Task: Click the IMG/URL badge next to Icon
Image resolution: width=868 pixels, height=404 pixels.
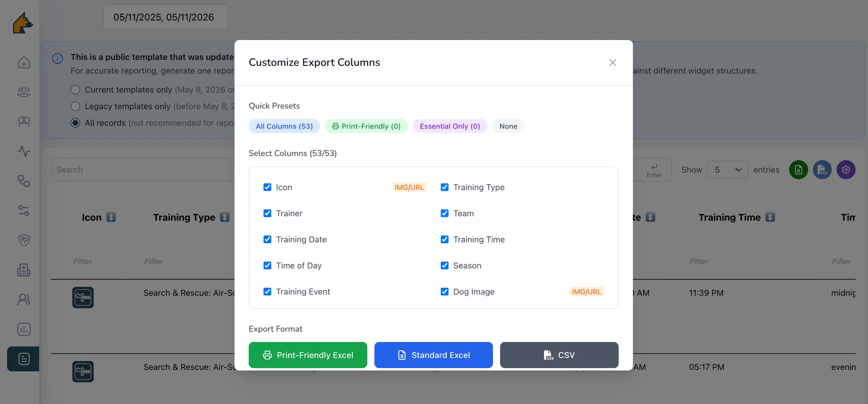Action: point(409,187)
